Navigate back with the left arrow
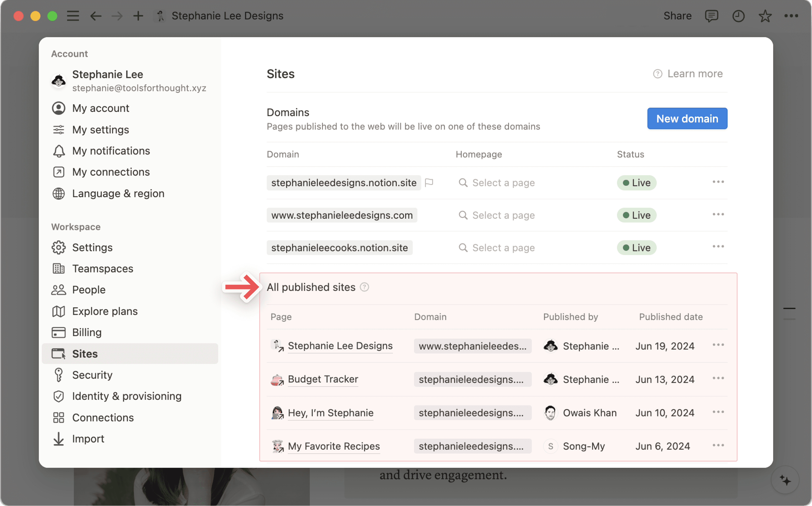 click(96, 16)
